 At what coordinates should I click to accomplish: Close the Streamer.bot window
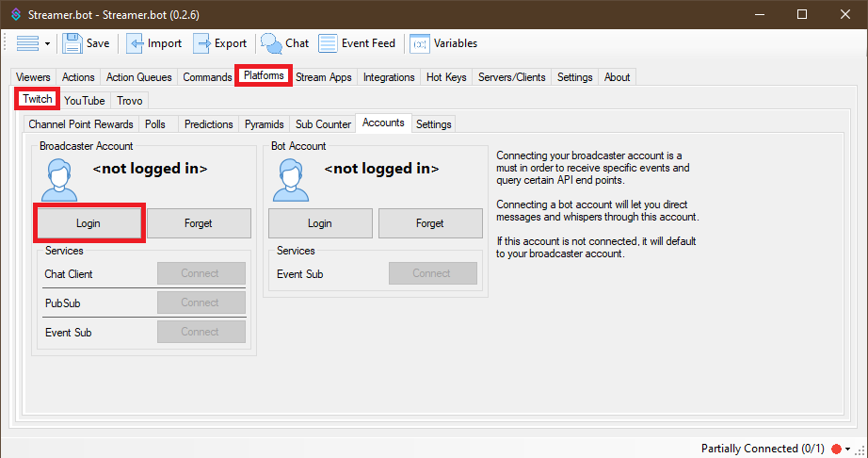[x=844, y=14]
